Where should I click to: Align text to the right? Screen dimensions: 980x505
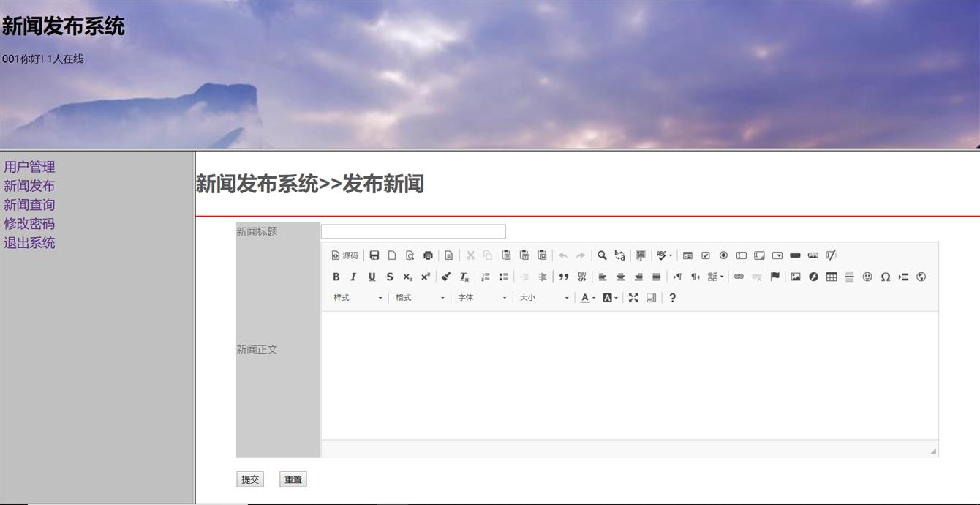click(x=638, y=277)
